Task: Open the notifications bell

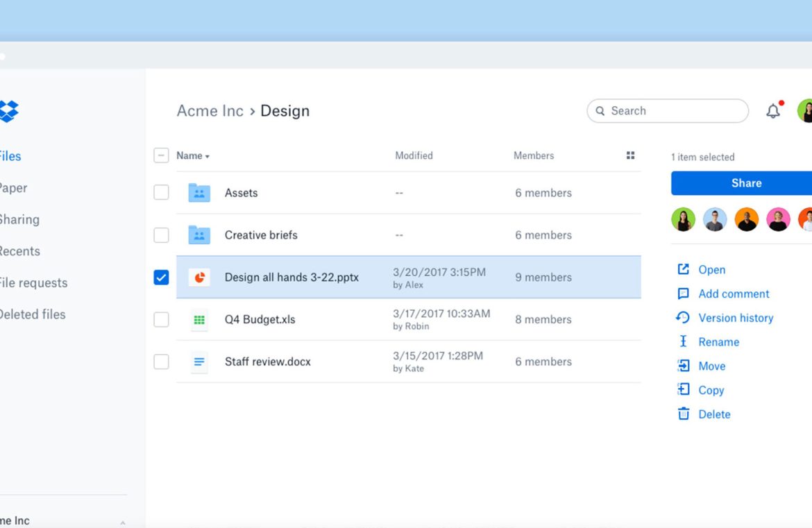Action: pos(772,111)
